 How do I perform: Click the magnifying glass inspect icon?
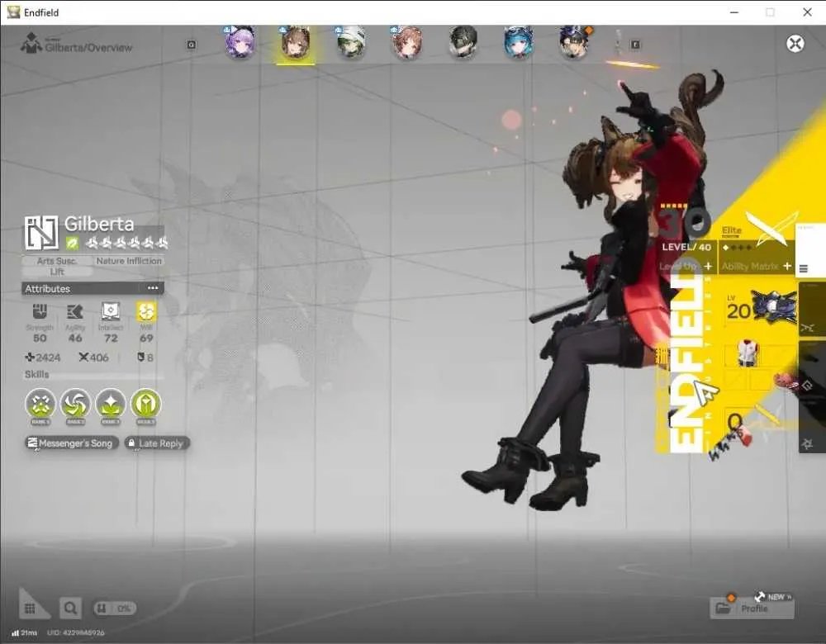point(70,608)
